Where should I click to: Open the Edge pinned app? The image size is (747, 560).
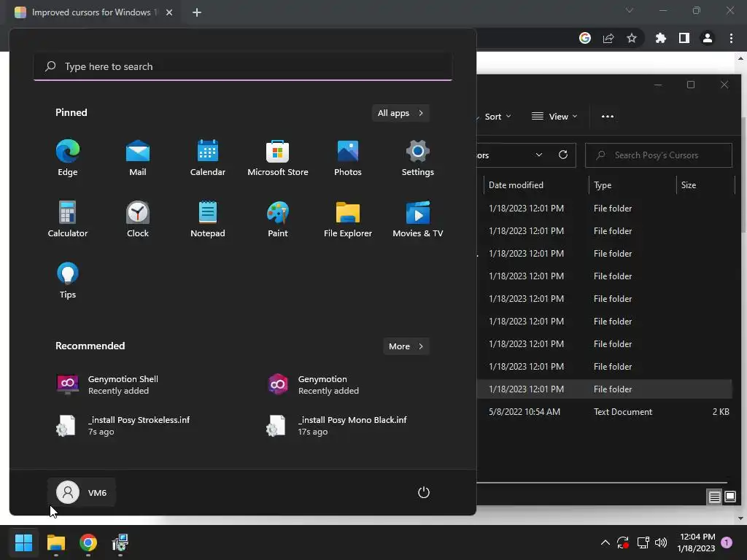68,157
